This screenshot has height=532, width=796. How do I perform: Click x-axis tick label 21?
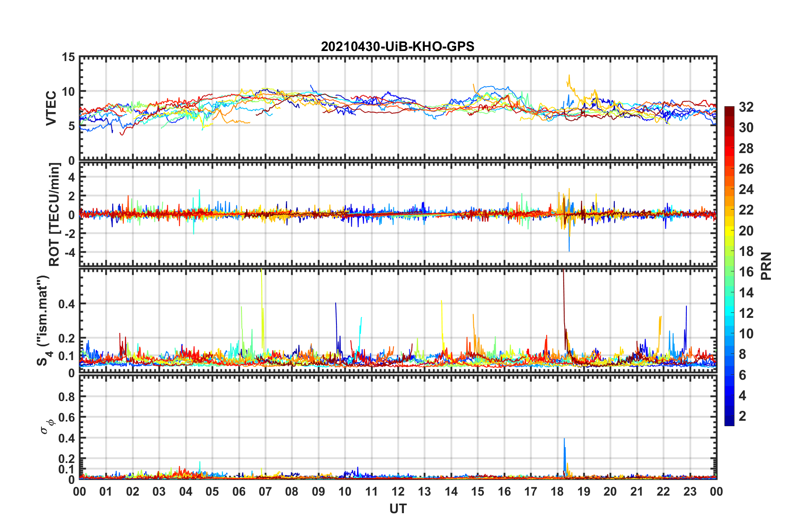(x=637, y=491)
